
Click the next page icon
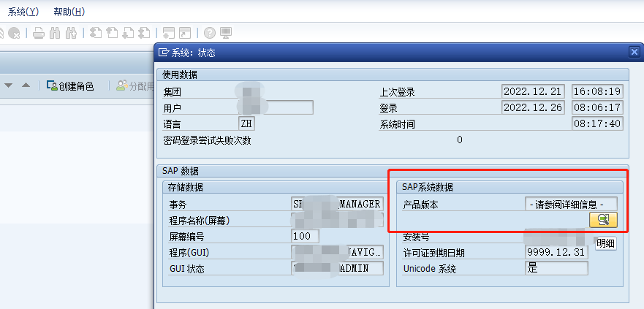coord(128,33)
